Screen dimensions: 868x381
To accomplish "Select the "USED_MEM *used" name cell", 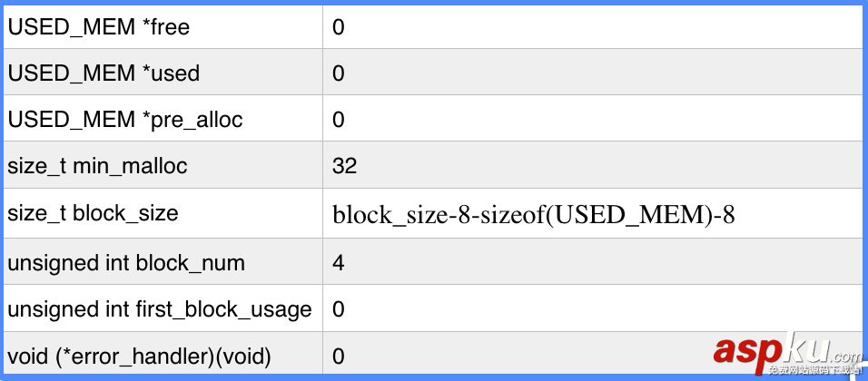I will 104,73.
